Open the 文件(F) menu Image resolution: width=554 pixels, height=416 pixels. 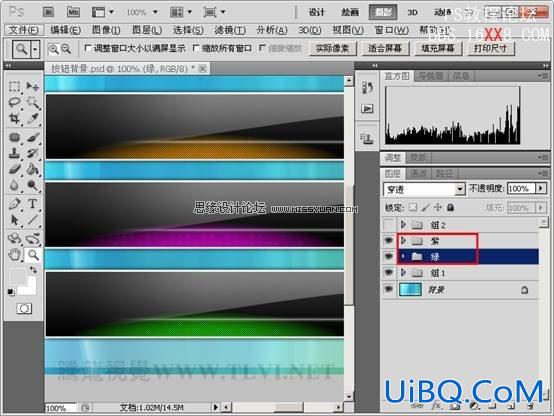(x=24, y=30)
